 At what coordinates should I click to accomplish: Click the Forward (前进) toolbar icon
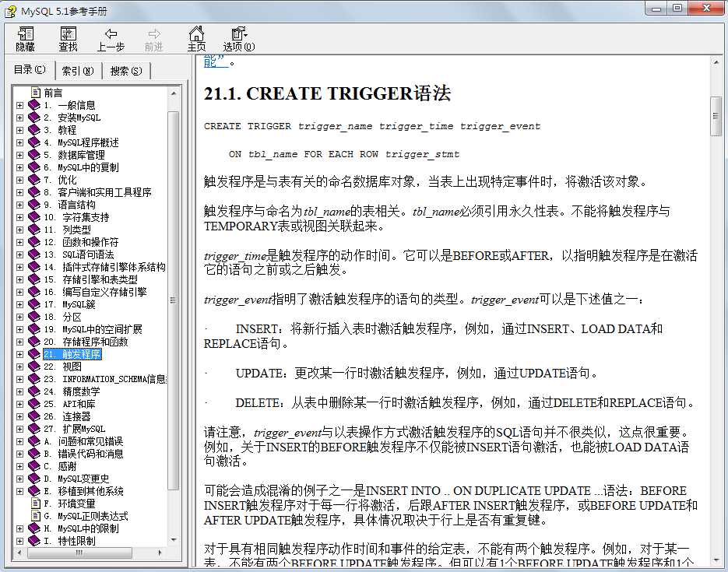pos(153,40)
